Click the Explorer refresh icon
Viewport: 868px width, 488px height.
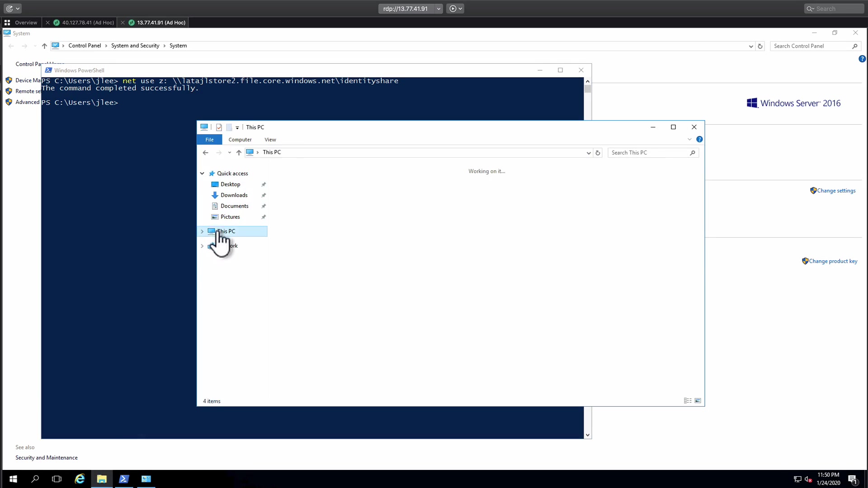coord(598,153)
